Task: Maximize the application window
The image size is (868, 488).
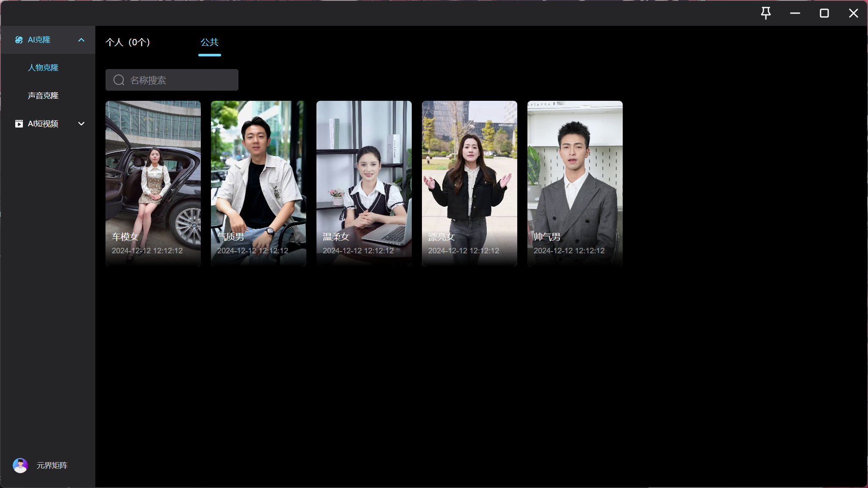Action: click(824, 13)
